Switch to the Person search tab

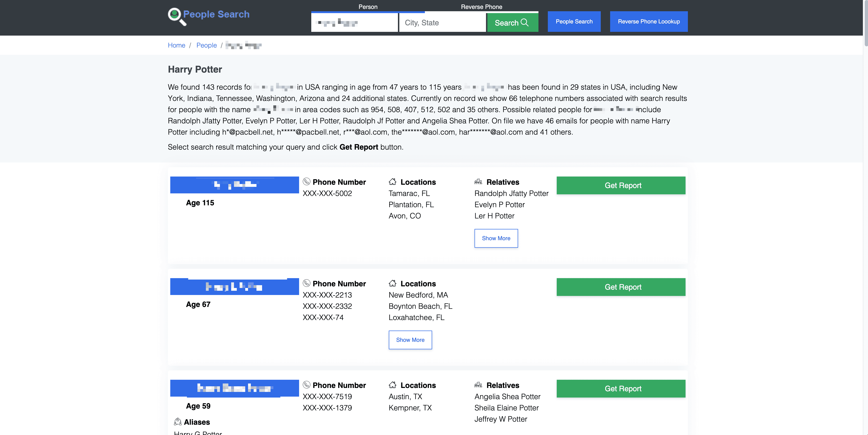point(368,7)
